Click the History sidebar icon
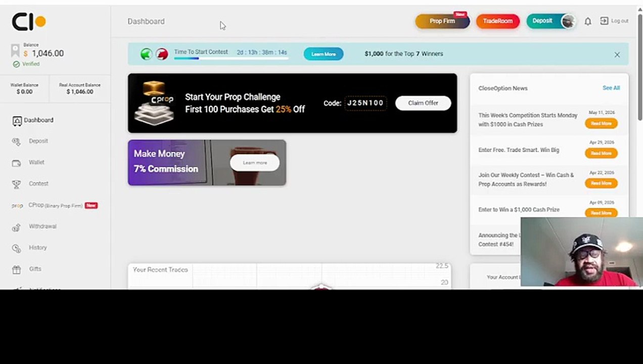Screen dimensions: 643x364 (17, 249)
